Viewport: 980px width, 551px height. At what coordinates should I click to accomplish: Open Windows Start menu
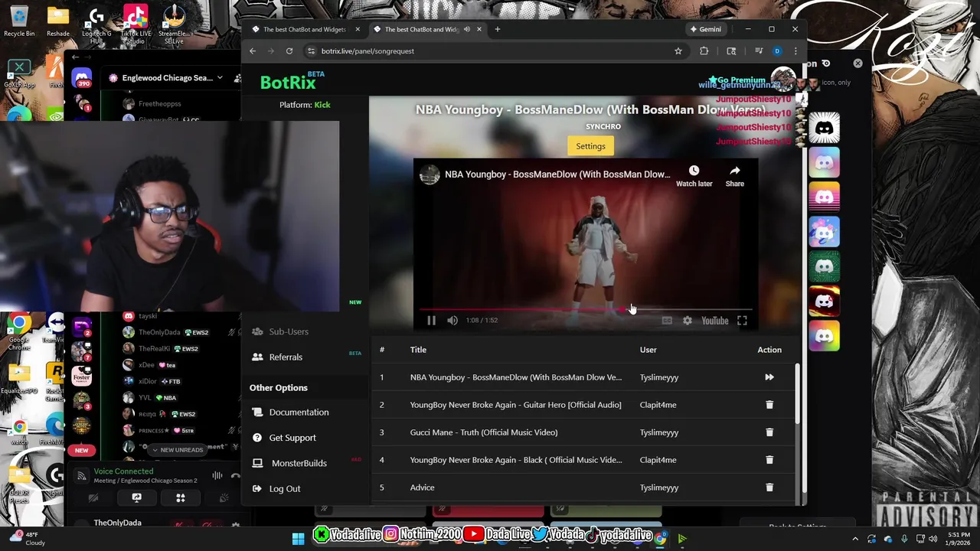click(x=298, y=539)
